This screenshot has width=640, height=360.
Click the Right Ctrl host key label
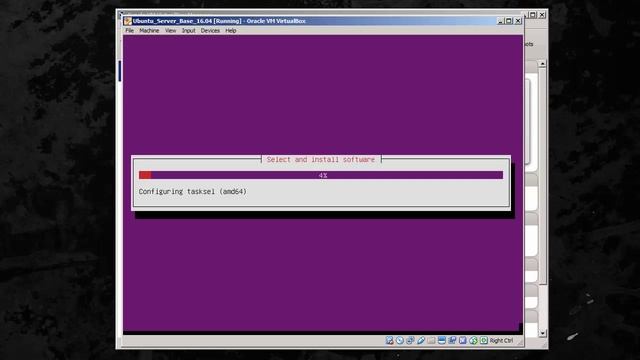click(x=501, y=340)
